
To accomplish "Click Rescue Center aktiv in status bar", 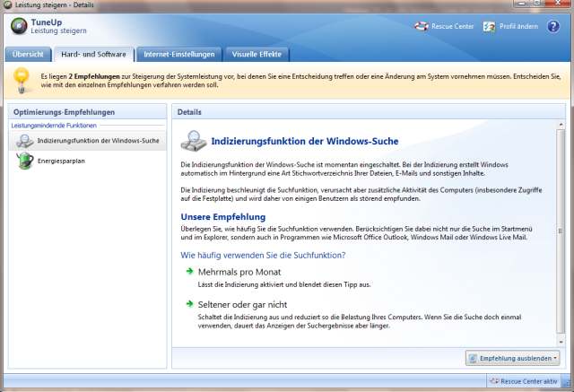I will [524, 381].
